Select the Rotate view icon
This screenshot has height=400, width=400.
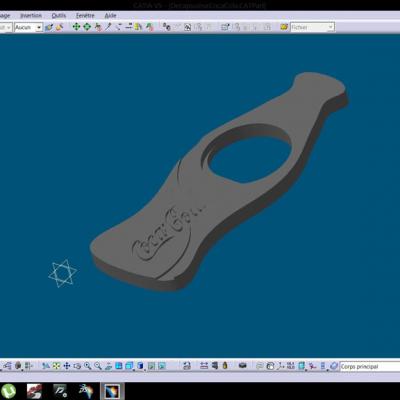(x=77, y=366)
